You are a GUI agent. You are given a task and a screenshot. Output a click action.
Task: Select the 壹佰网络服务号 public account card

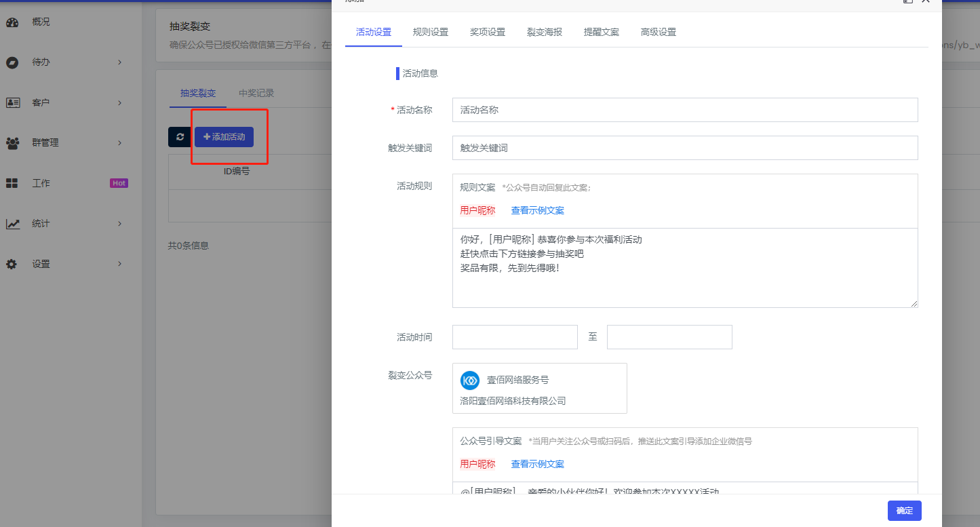click(539, 388)
